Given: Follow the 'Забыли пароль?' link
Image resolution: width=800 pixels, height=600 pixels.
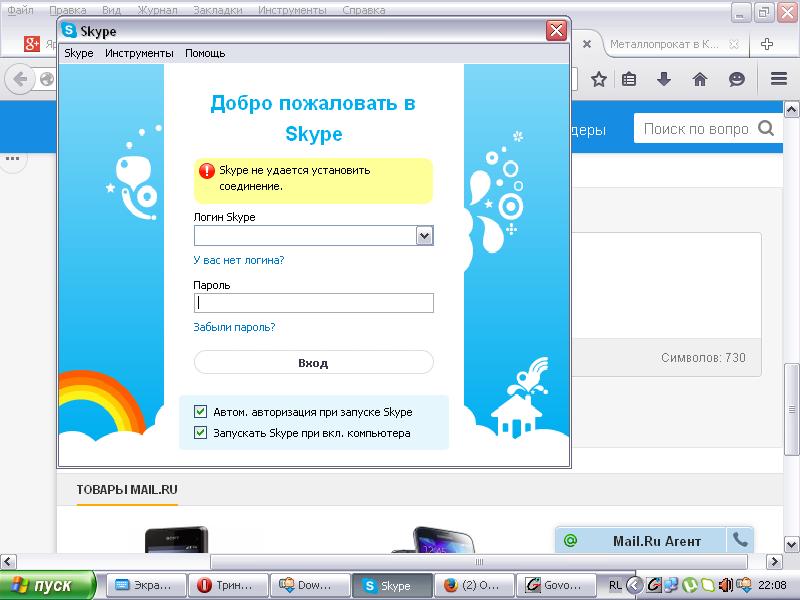Looking at the screenshot, I should click(x=234, y=327).
